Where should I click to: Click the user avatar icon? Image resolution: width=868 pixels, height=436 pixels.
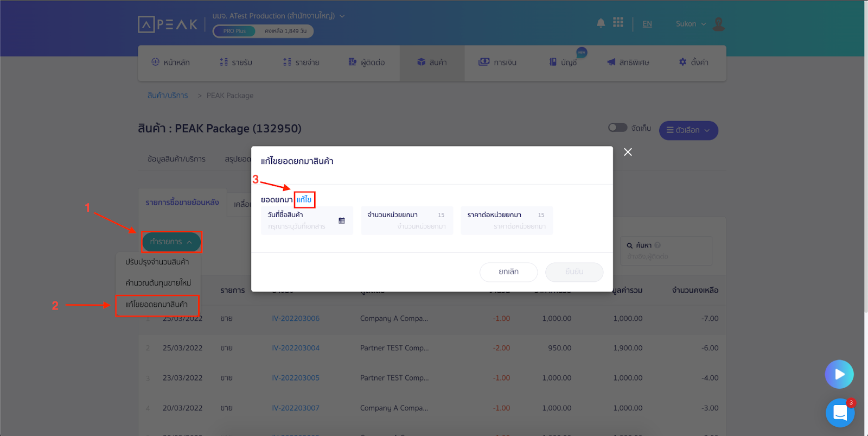click(719, 24)
